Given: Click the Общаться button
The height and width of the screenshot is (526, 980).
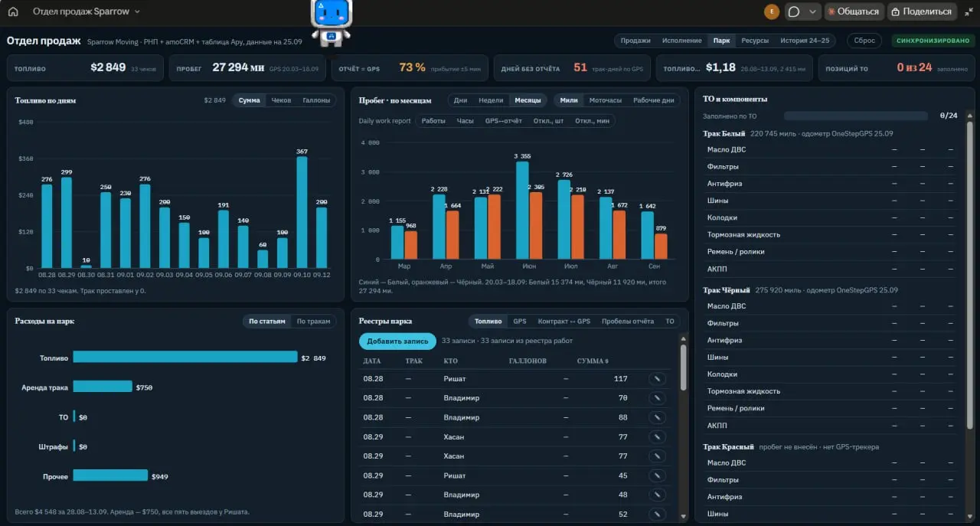Looking at the screenshot, I should click(854, 11).
